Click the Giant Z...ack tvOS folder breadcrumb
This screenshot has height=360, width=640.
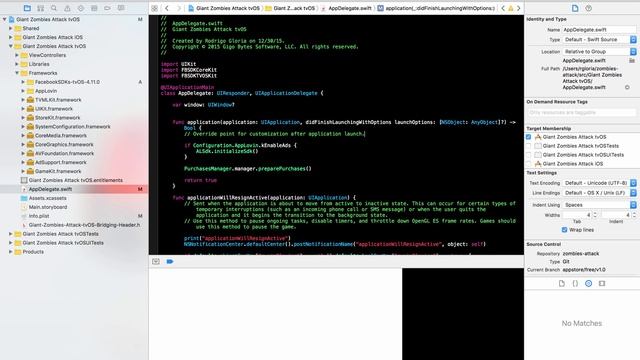click(x=290, y=8)
